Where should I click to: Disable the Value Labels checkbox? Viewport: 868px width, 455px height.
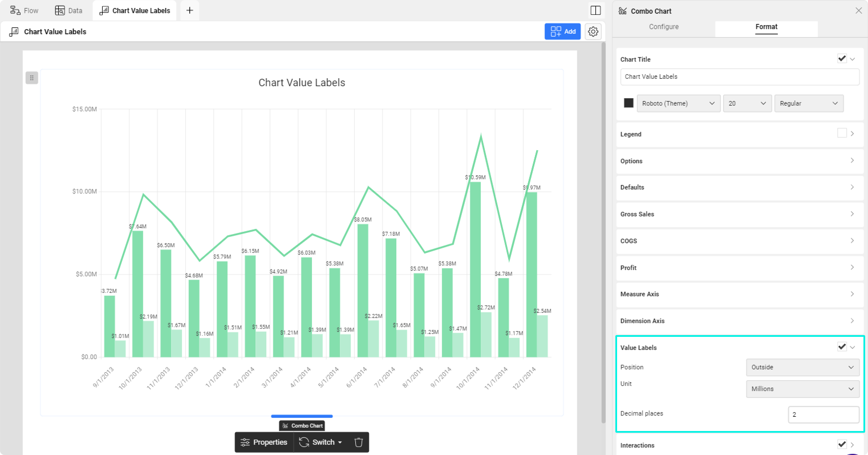tap(842, 347)
